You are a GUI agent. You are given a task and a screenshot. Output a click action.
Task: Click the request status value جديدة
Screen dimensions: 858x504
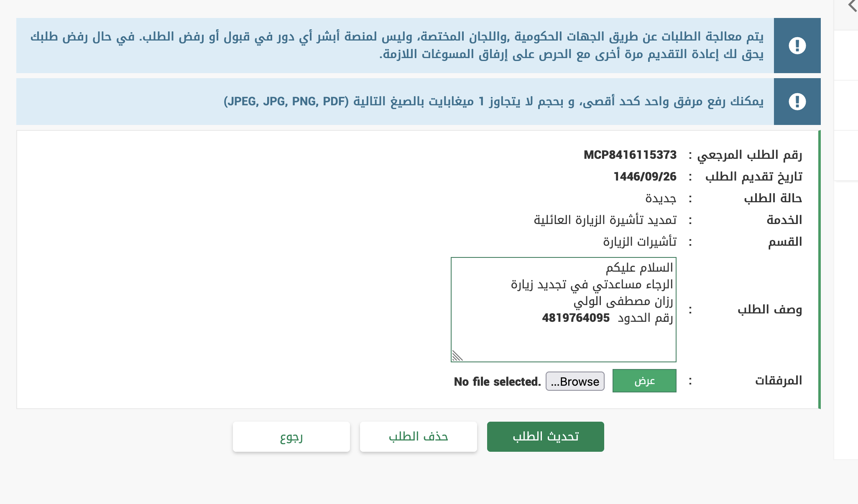[x=661, y=199]
